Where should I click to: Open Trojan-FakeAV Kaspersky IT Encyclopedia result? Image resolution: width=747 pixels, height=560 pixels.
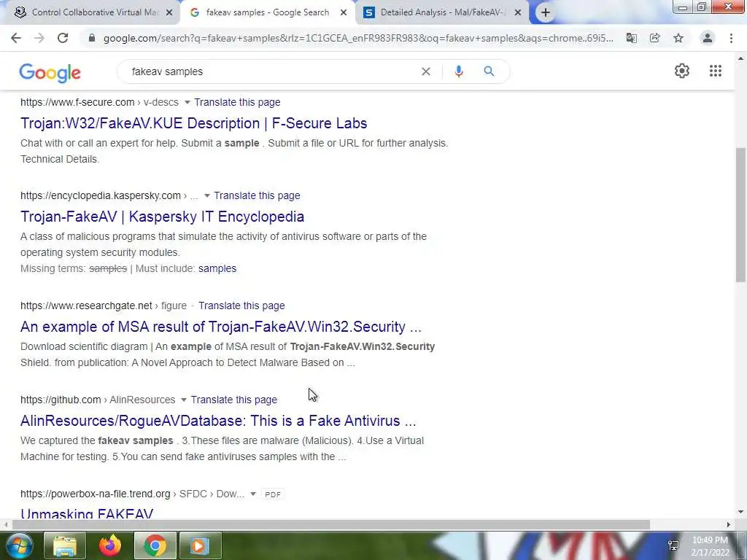[x=163, y=217]
